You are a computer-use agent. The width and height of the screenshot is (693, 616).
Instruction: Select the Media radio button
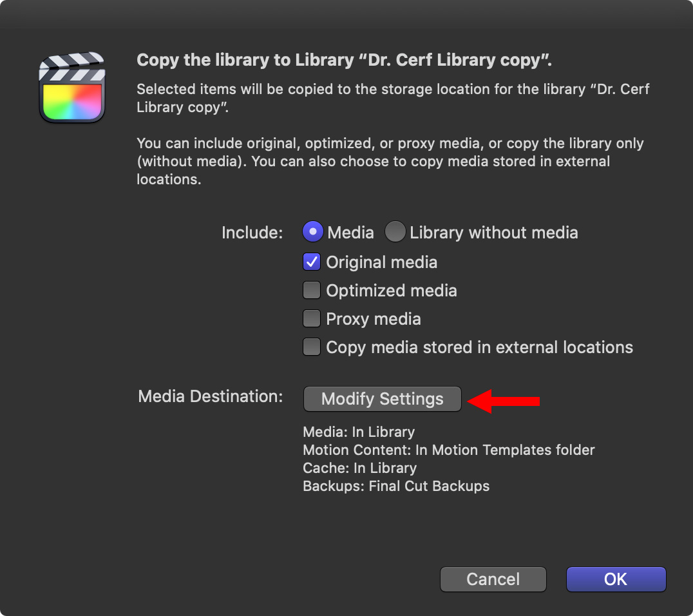pos(313,232)
